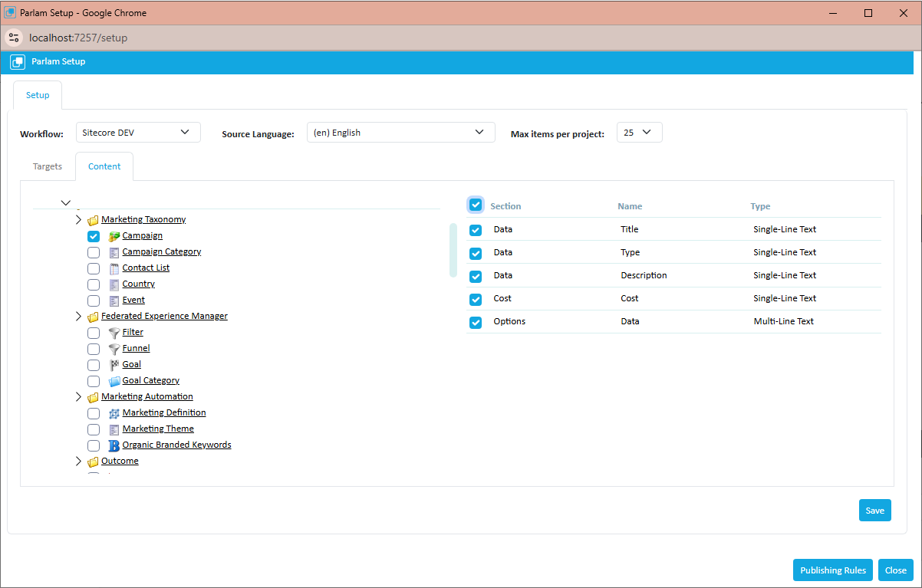
Task: Expand the Outcome folder chevron
Action: click(77, 461)
